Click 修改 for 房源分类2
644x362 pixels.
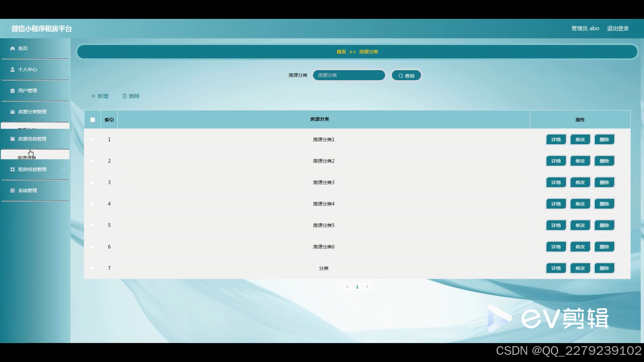pyautogui.click(x=580, y=161)
